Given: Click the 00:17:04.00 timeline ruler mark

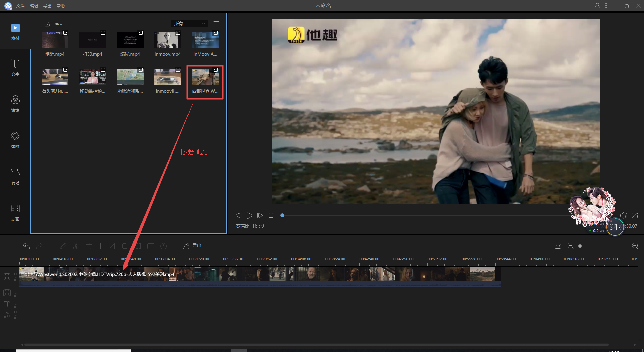Looking at the screenshot, I should [165, 259].
